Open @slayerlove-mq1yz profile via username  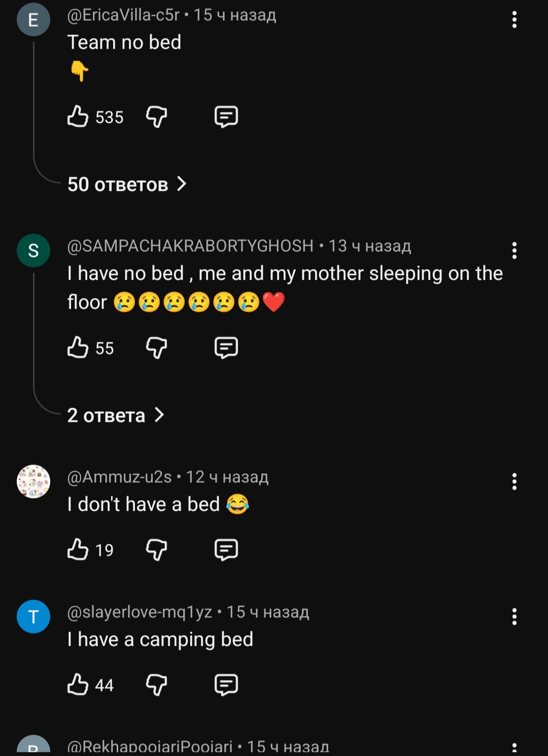pyautogui.click(x=140, y=612)
